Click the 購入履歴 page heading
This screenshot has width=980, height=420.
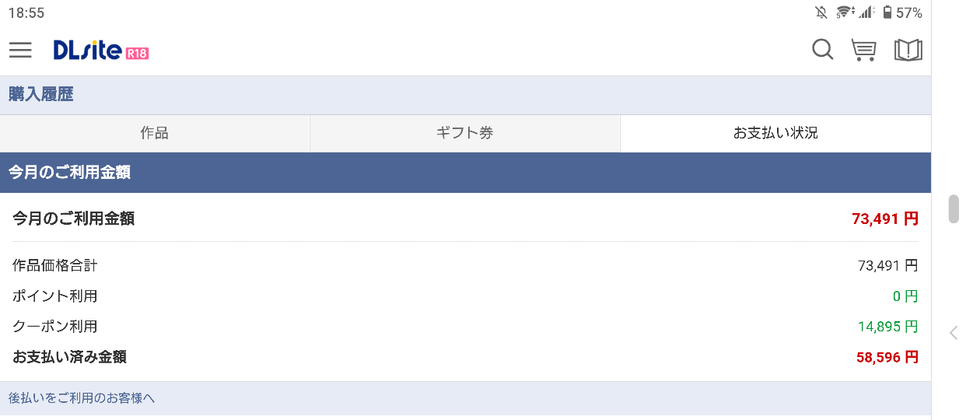[41, 95]
